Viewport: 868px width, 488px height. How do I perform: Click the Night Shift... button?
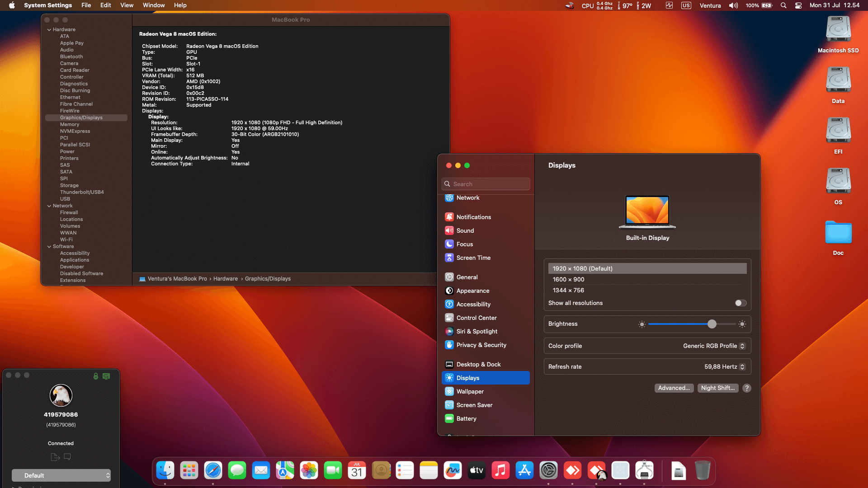(x=718, y=388)
